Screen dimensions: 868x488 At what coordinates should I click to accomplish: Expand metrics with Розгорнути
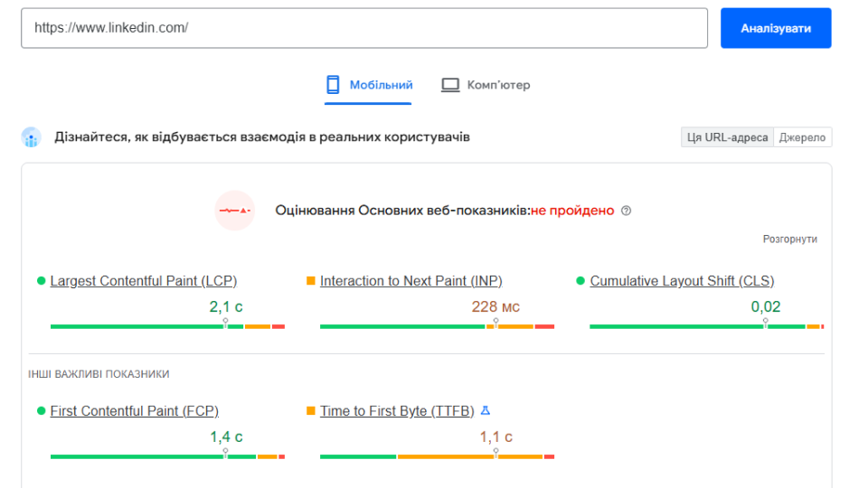(790, 239)
